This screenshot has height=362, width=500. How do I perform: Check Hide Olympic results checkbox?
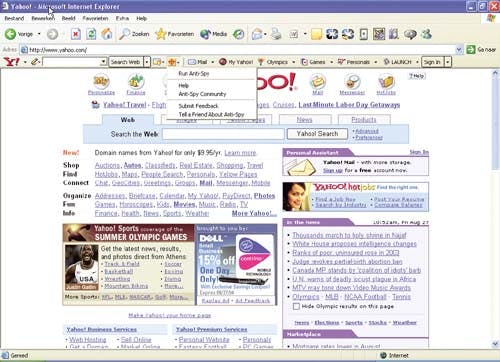[296, 306]
